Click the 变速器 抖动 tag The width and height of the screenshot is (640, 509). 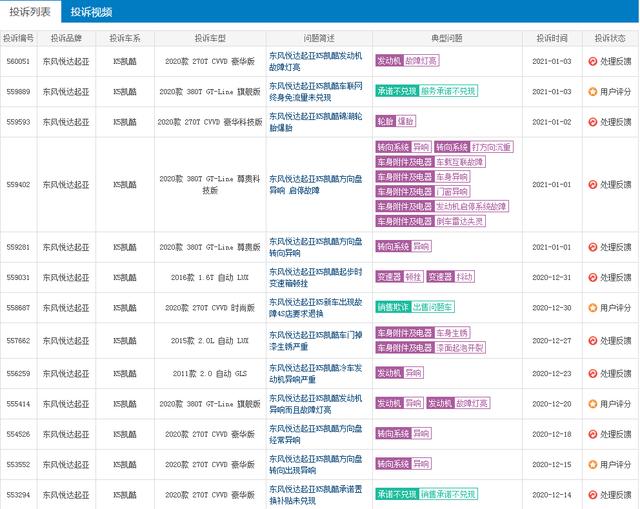pyautogui.click(x=451, y=277)
